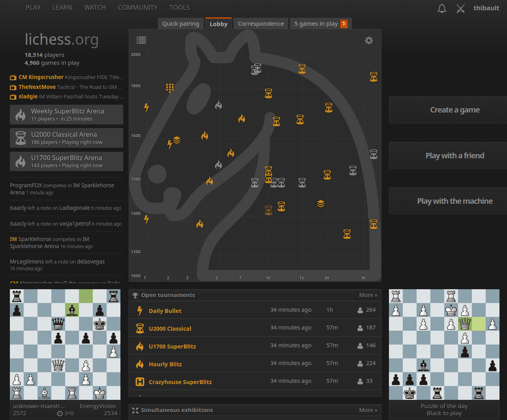The image size is (507, 420).
Task: Switch to the Correspondence tab
Action: pos(261,24)
